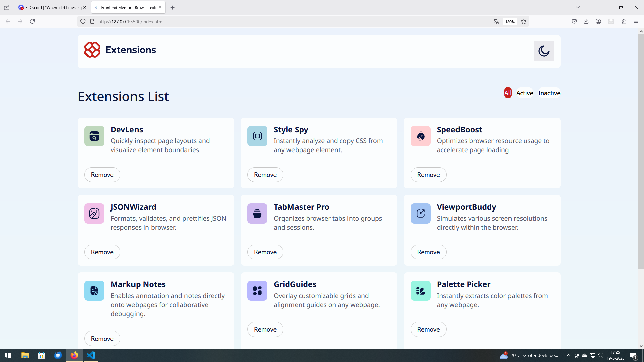The image size is (644, 362).
Task: Expand the list all tabs dropdown
Action: click(578, 7)
